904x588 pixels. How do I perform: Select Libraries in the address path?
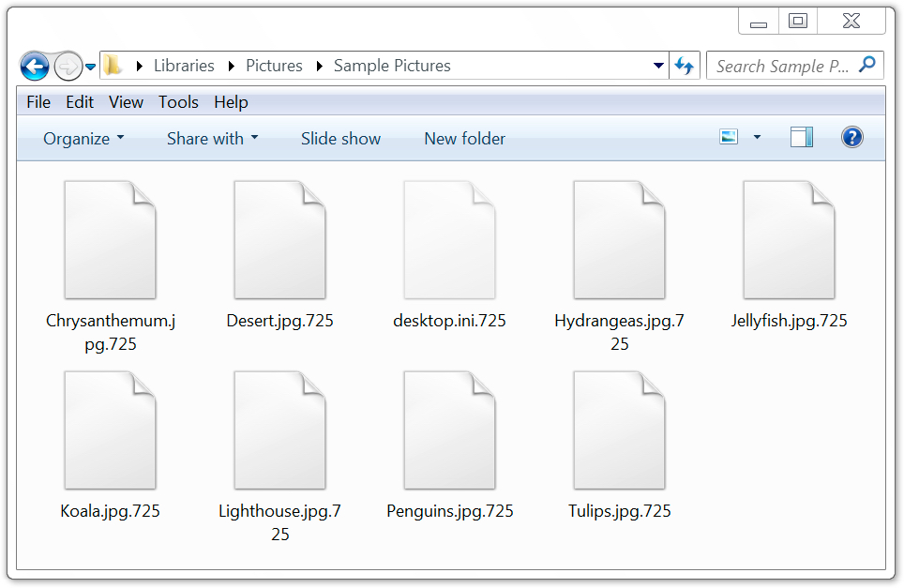click(x=184, y=66)
